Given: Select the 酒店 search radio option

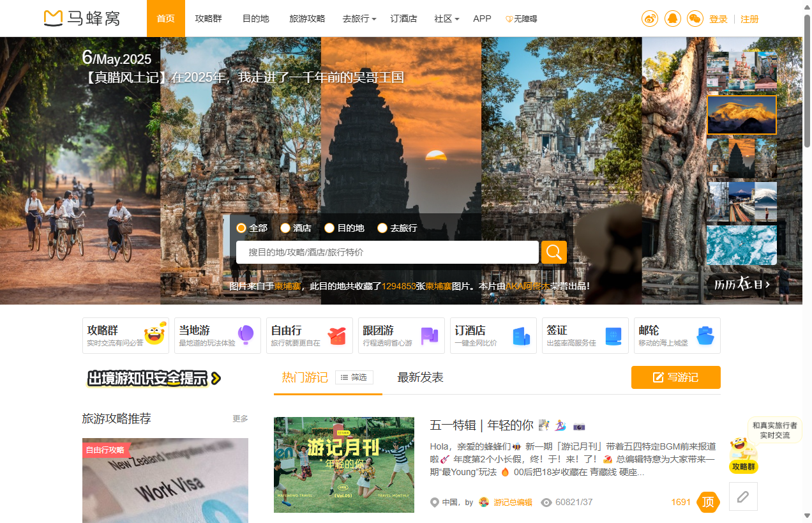Looking at the screenshot, I should [285, 228].
